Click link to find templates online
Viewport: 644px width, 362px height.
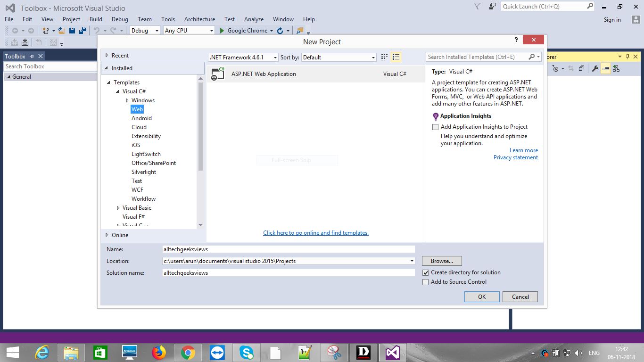tap(316, 233)
